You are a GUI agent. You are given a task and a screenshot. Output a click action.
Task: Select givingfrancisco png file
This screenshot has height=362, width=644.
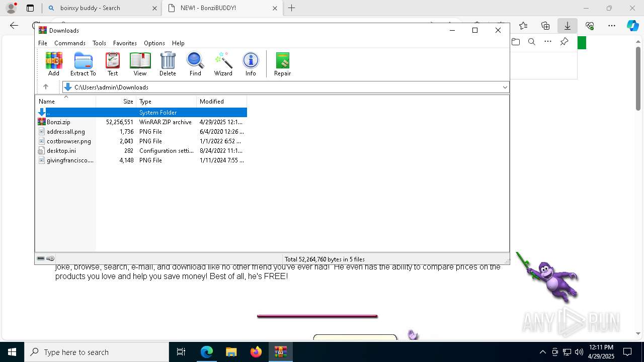[141, 160]
